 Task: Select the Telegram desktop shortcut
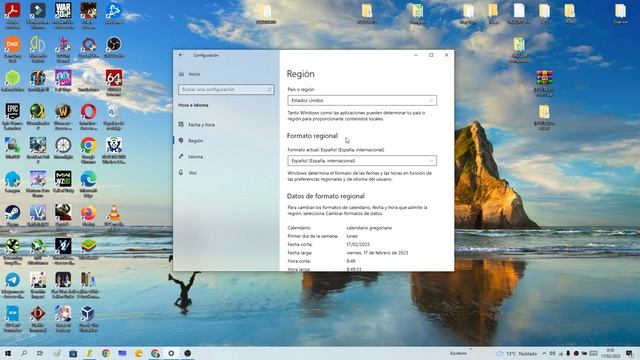coord(13,285)
